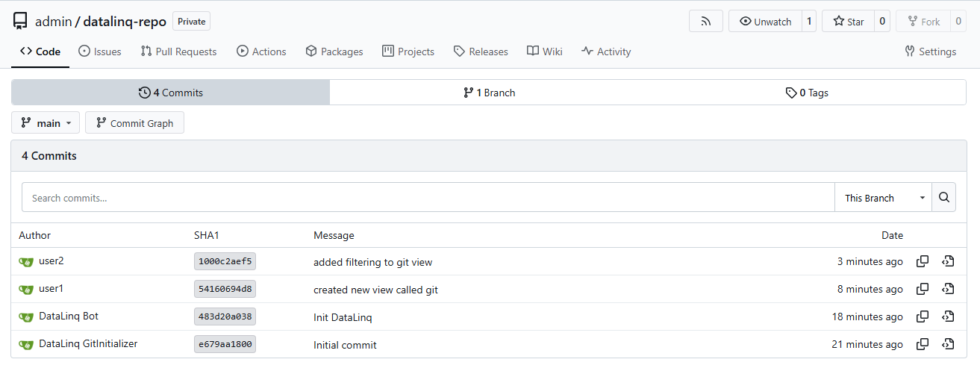Click the '8 minutes ago' date
The image size is (980, 368).
tap(870, 290)
